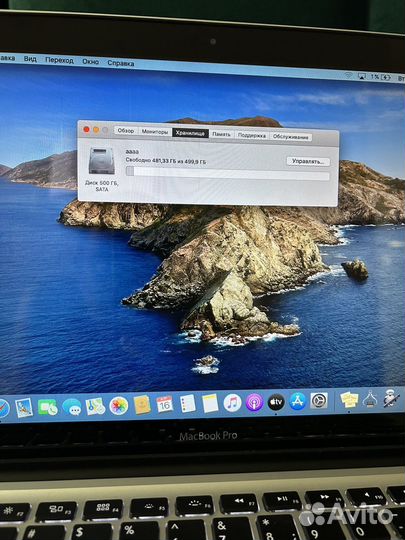Screen dimensions: 405x540
Task: Close the storage info window
Action: pyautogui.click(x=86, y=129)
